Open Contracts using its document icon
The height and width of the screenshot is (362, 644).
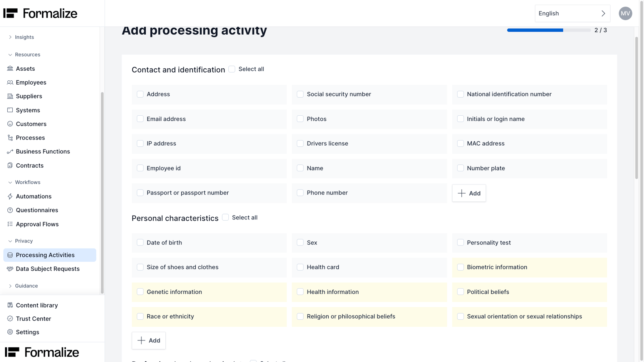pyautogui.click(x=10, y=165)
